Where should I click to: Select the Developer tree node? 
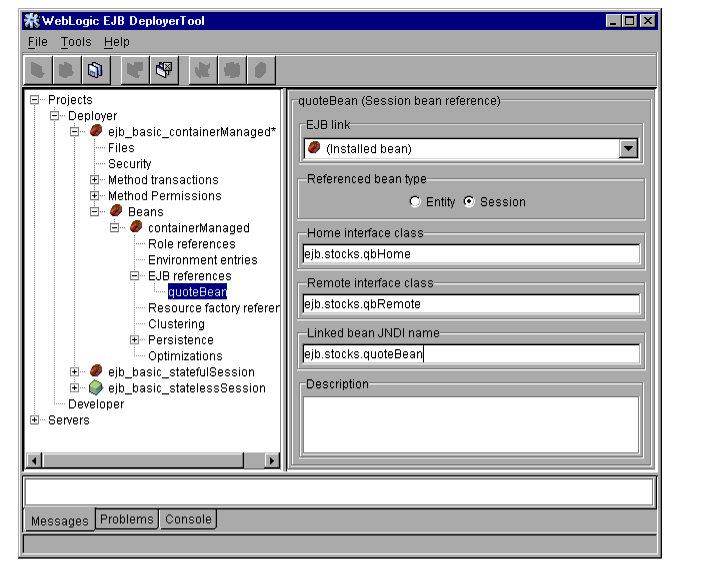coord(96,404)
